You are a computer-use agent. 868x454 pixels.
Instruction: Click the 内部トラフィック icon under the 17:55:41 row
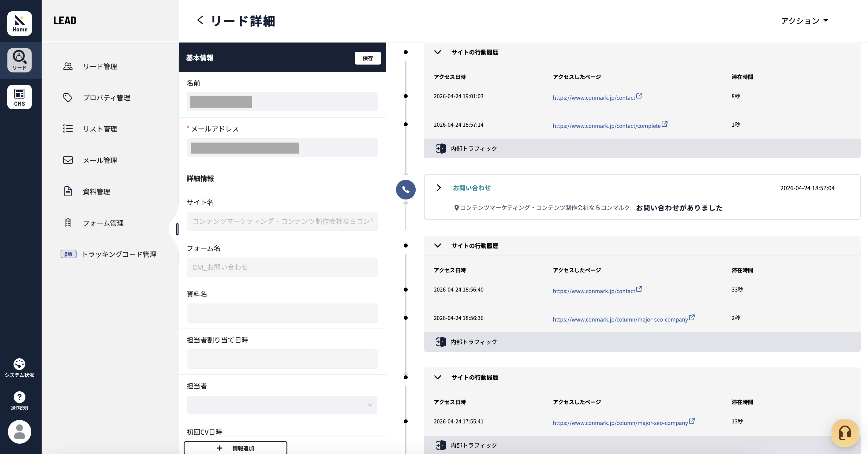point(441,445)
